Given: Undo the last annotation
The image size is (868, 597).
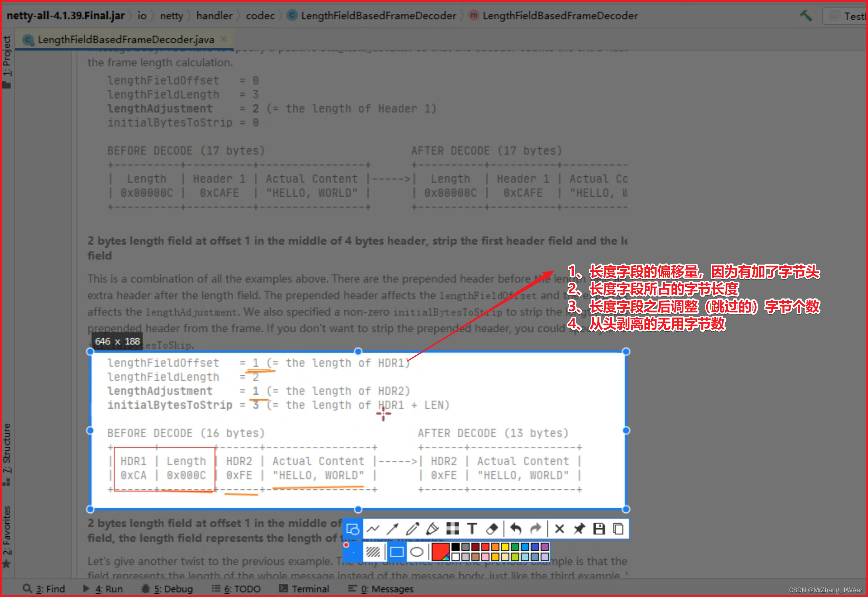Looking at the screenshot, I should click(516, 529).
